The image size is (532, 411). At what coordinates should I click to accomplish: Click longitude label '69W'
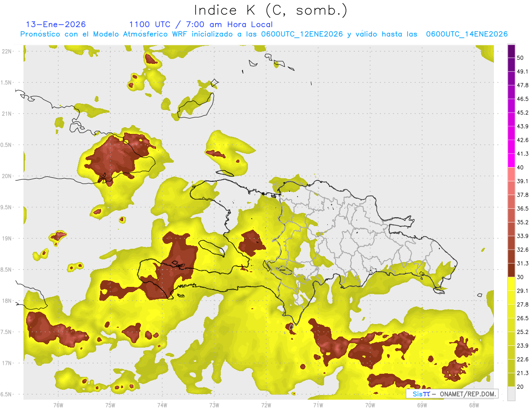pos(422,405)
